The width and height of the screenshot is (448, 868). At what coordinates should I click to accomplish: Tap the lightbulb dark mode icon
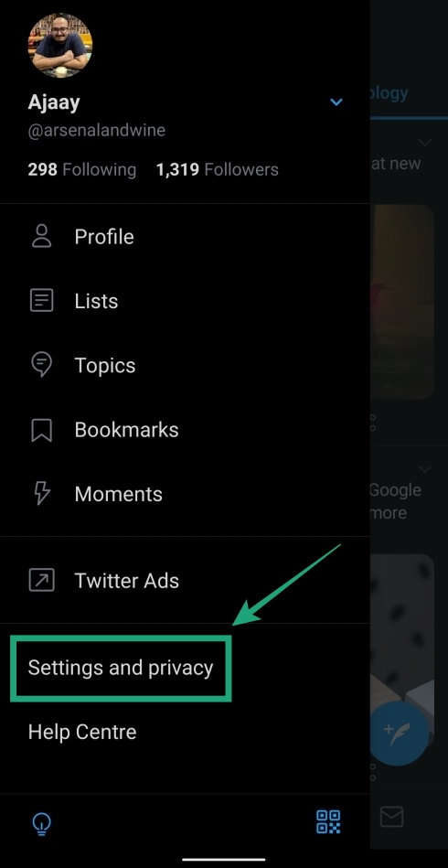click(x=41, y=823)
